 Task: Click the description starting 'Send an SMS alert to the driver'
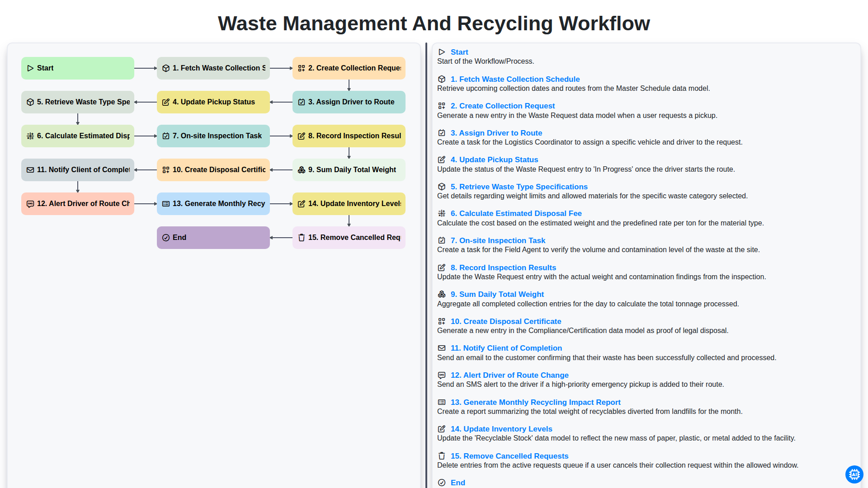(x=580, y=385)
